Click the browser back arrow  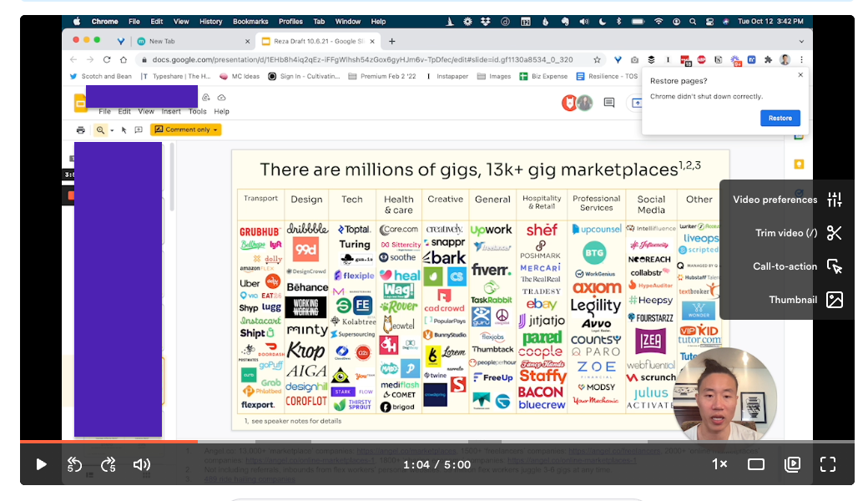[x=73, y=59]
